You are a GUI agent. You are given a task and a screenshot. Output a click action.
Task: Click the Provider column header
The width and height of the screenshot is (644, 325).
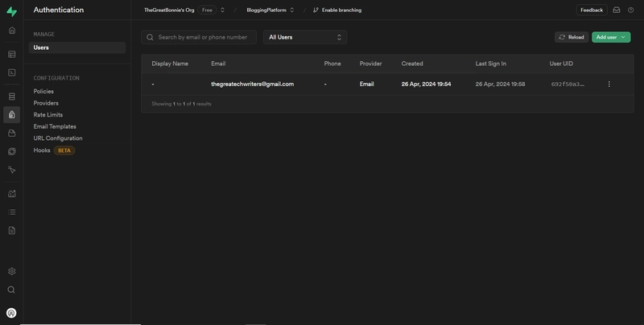pos(370,64)
